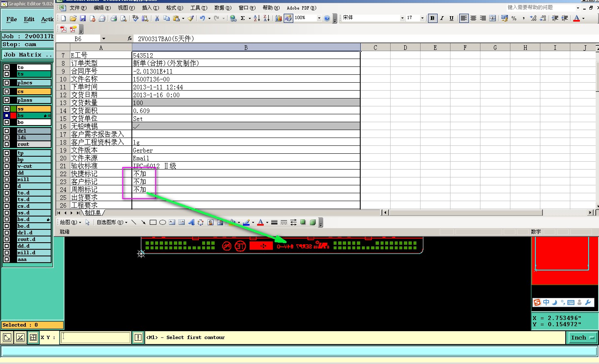This screenshot has height=364, width=599.
Task: Click the Excel Help question mark icon
Action: (327, 18)
